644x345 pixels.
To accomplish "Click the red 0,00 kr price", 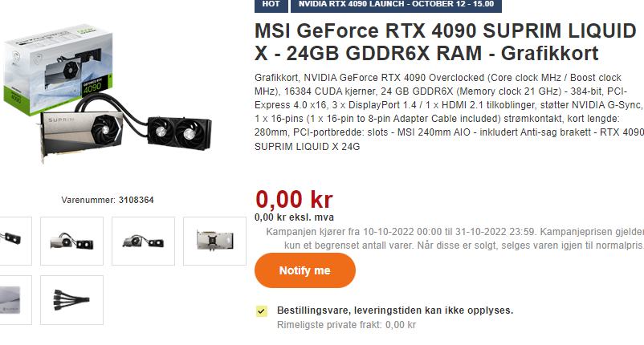I will click(x=294, y=200).
